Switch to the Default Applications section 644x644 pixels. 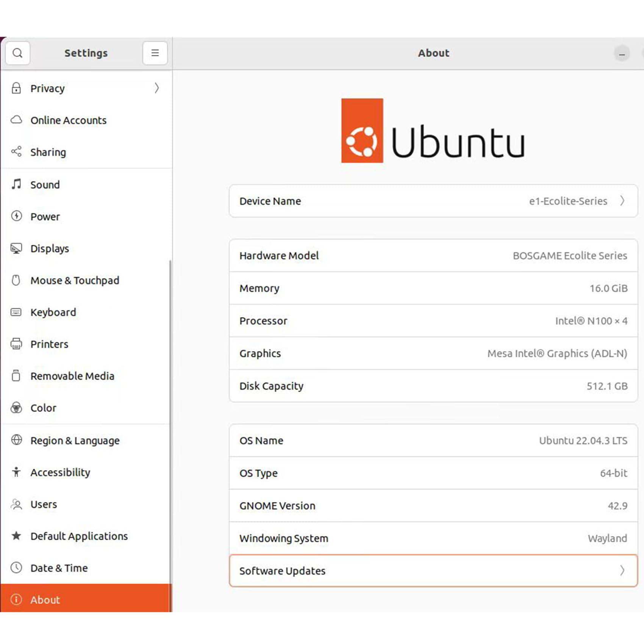pyautogui.click(x=79, y=536)
